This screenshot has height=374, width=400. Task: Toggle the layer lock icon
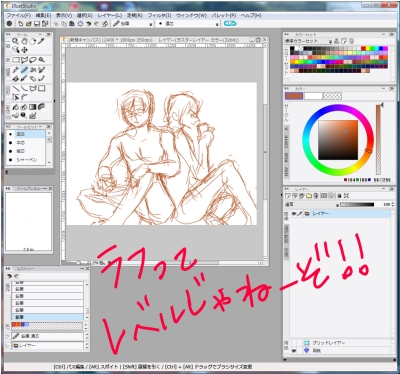click(x=339, y=196)
